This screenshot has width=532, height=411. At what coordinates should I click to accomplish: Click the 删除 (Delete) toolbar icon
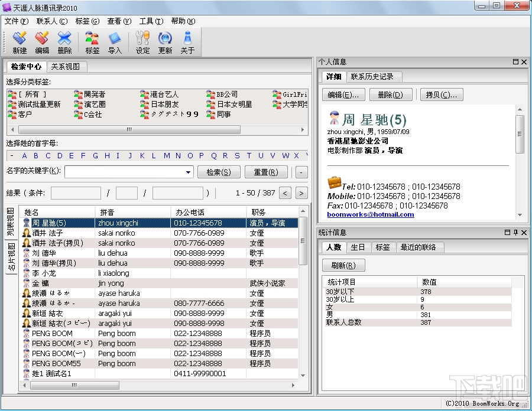point(64,43)
